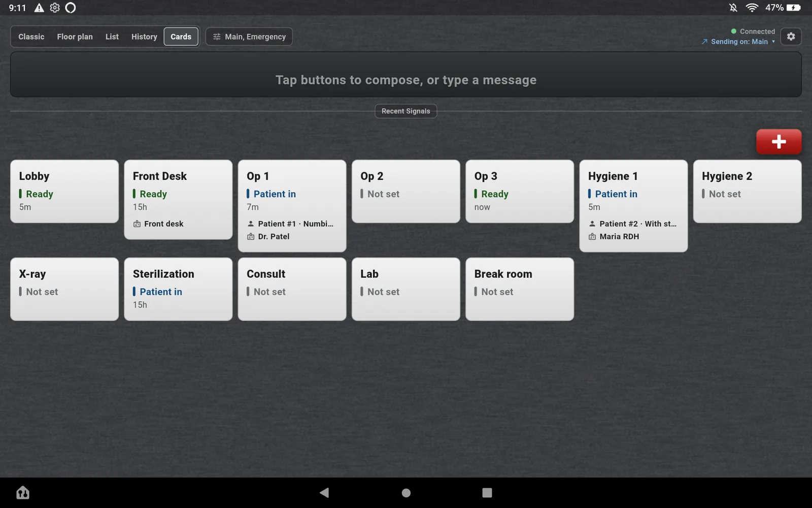Select the Cards view tab

click(181, 37)
